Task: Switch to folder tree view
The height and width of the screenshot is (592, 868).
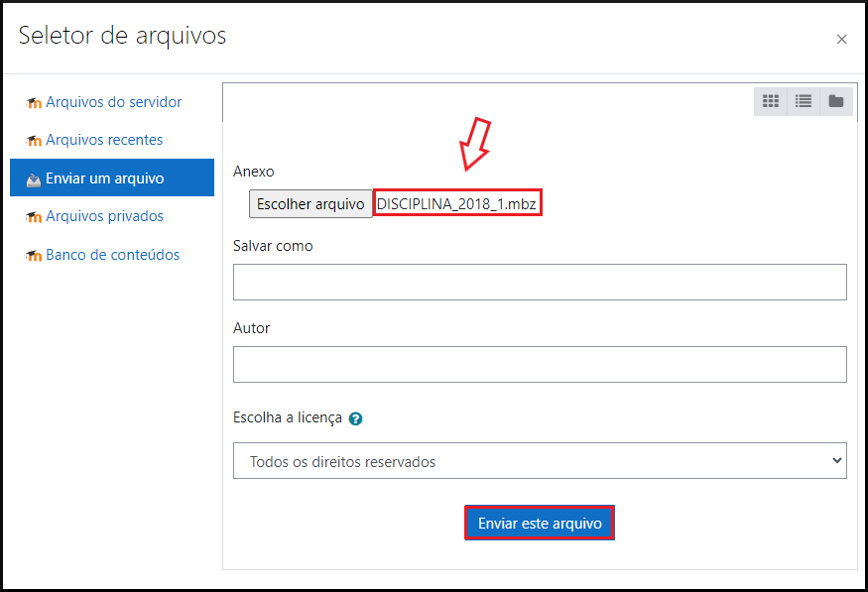Action: point(836,101)
